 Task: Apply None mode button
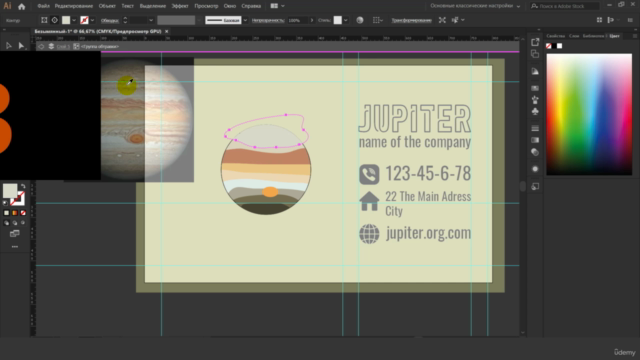[23, 213]
